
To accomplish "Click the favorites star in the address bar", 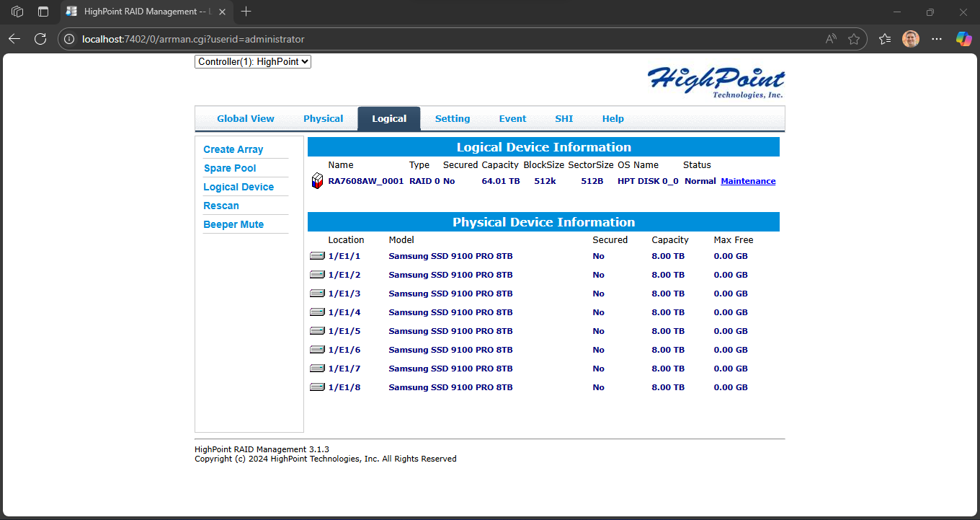I will [855, 39].
